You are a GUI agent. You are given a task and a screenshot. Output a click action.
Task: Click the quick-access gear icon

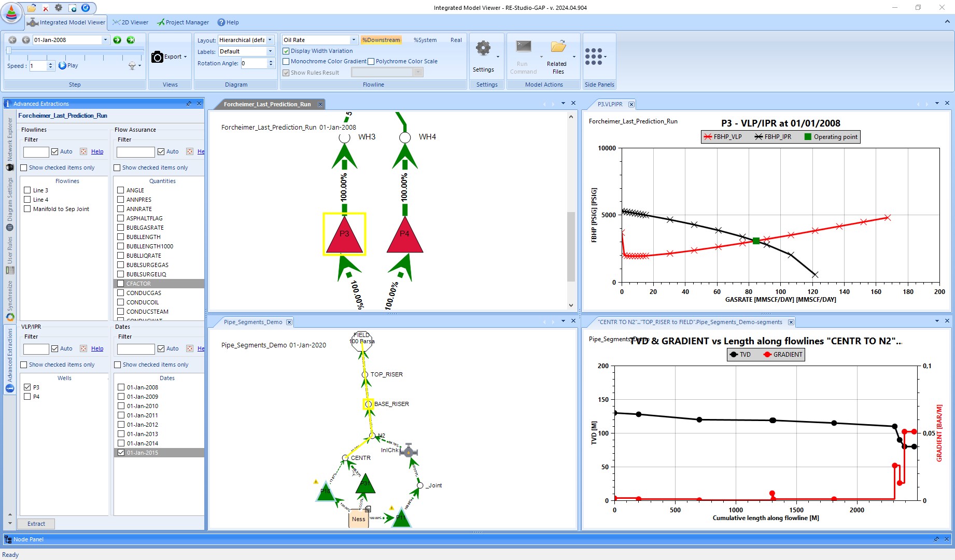pos(59,8)
